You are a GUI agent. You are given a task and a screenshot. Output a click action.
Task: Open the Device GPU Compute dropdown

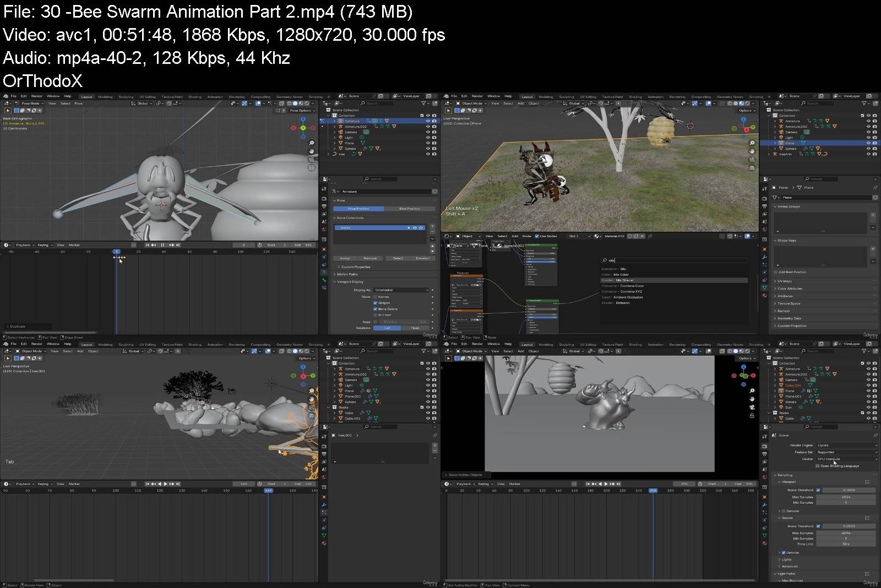846,459
